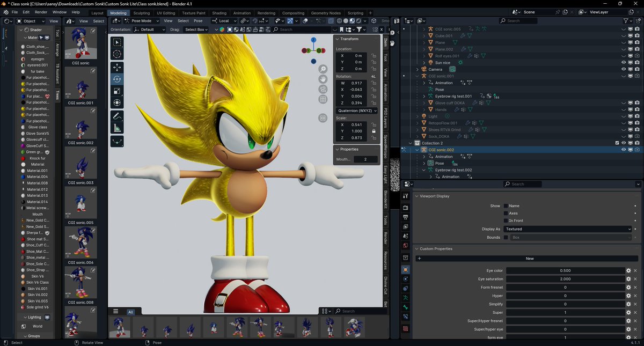Switch to the Shading workspace tab
The height and width of the screenshot is (346, 644).
(219, 13)
